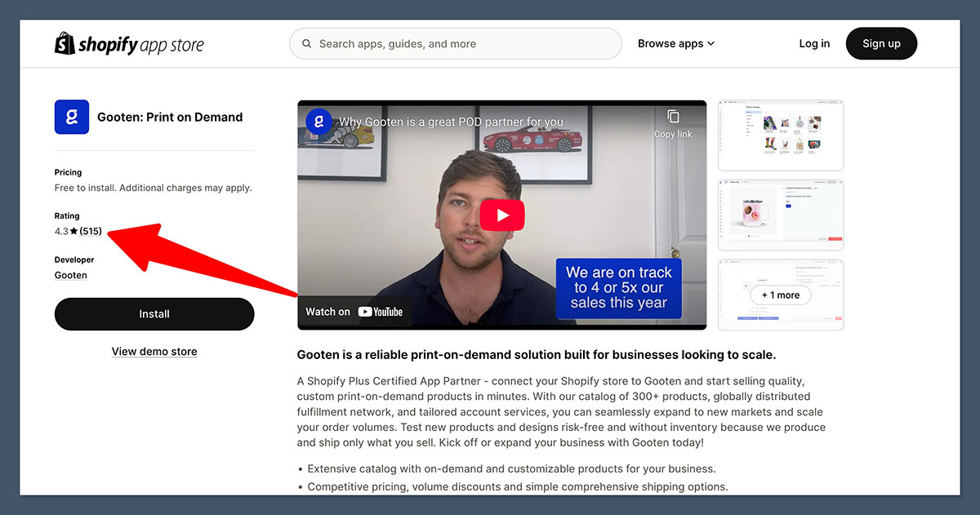This screenshot has height=515, width=980.
Task: Click the search apps input field
Action: [x=456, y=44]
